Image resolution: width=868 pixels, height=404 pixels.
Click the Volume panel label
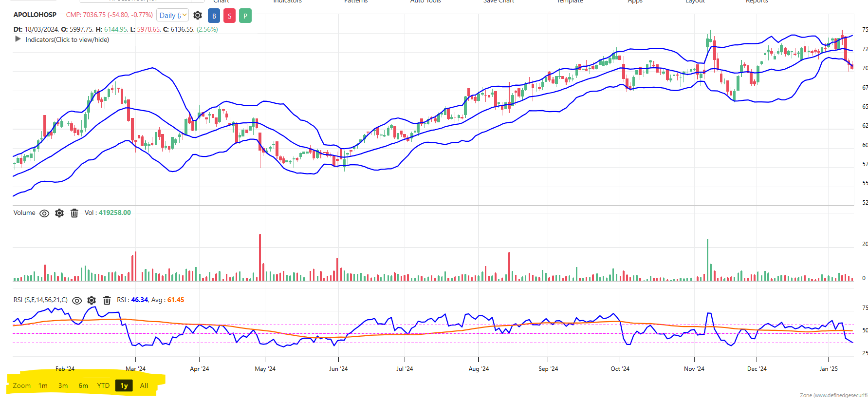(24, 212)
